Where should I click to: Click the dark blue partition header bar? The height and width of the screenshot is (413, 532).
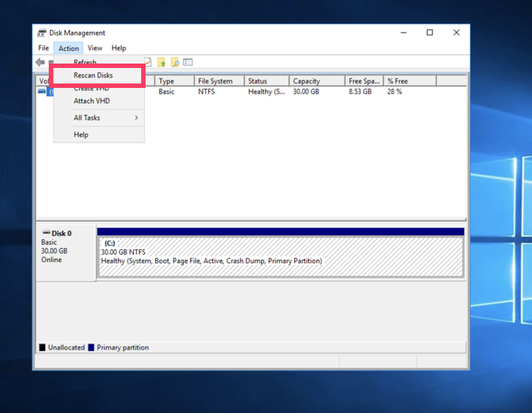click(x=281, y=232)
